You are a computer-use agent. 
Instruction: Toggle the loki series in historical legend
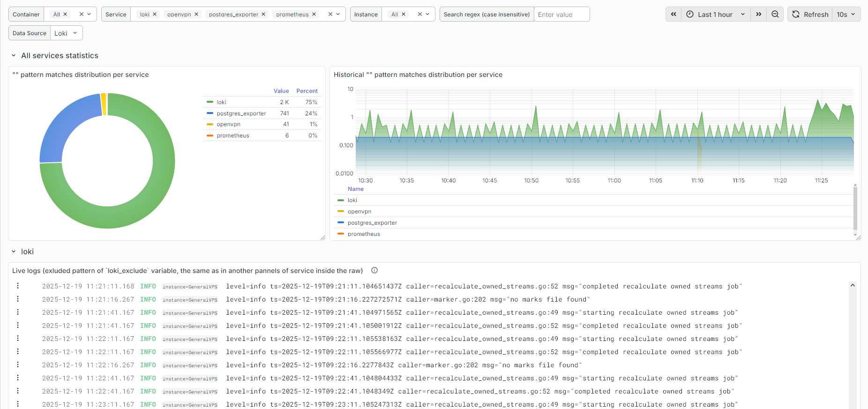pos(352,200)
